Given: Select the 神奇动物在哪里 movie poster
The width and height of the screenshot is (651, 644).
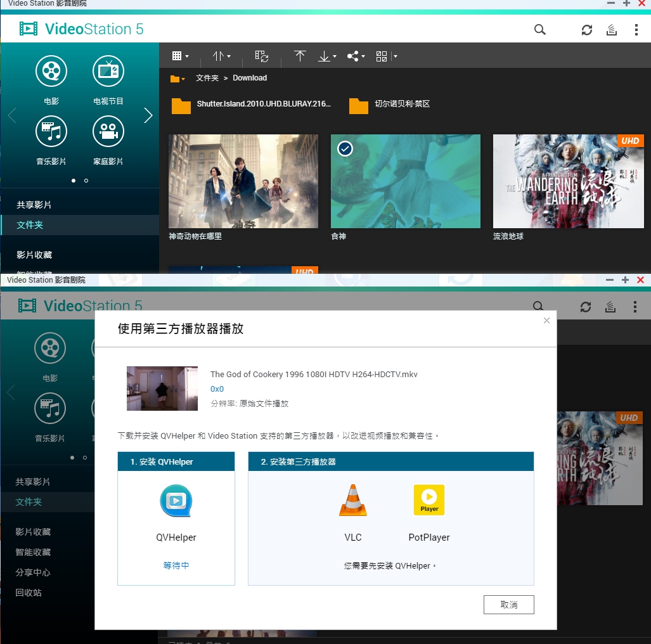Looking at the screenshot, I should point(243,181).
